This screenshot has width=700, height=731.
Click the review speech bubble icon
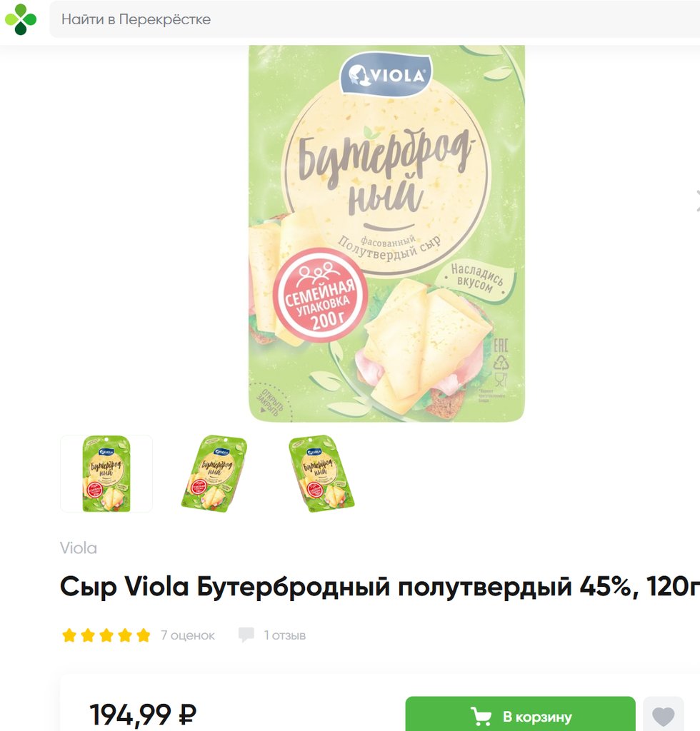pos(246,635)
